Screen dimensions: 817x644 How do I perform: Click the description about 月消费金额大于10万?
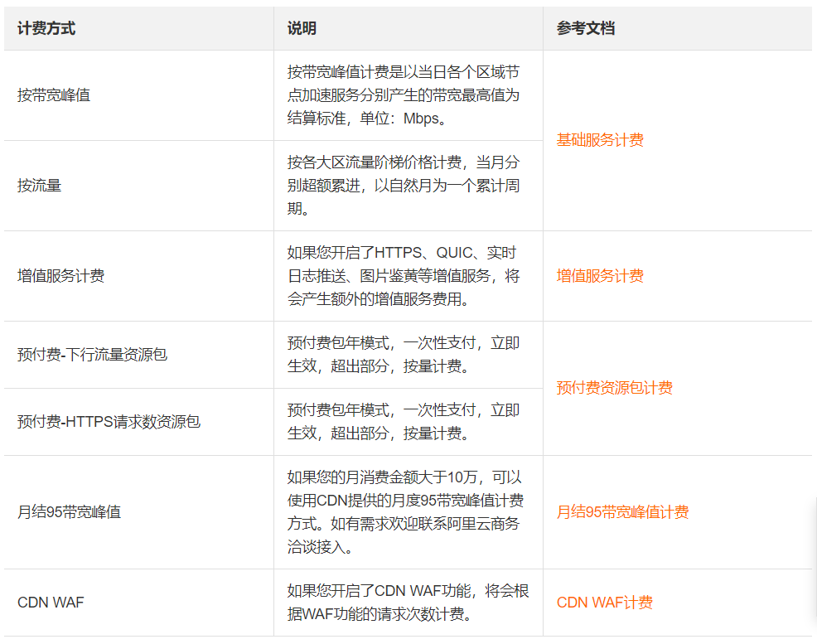404,512
